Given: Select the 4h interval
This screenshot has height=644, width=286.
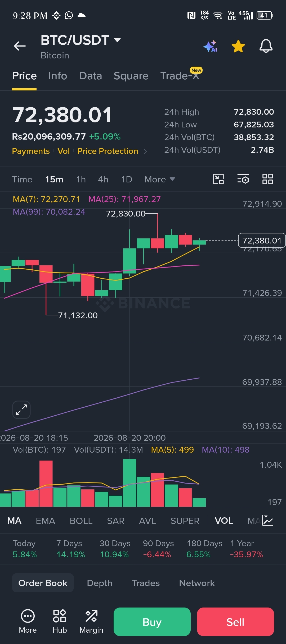Looking at the screenshot, I should [103, 179].
